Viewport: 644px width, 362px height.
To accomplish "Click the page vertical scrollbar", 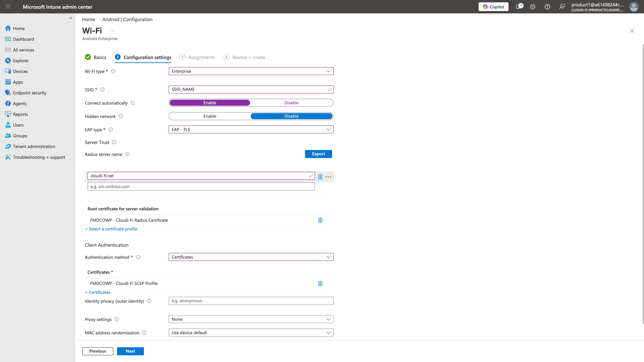I will pyautogui.click(x=643, y=184).
